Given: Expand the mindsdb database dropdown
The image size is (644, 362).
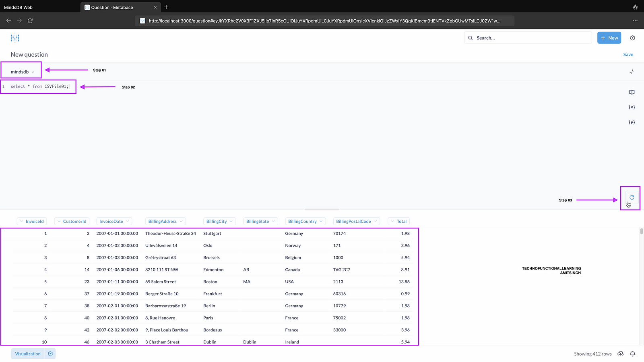Looking at the screenshot, I should click(23, 72).
